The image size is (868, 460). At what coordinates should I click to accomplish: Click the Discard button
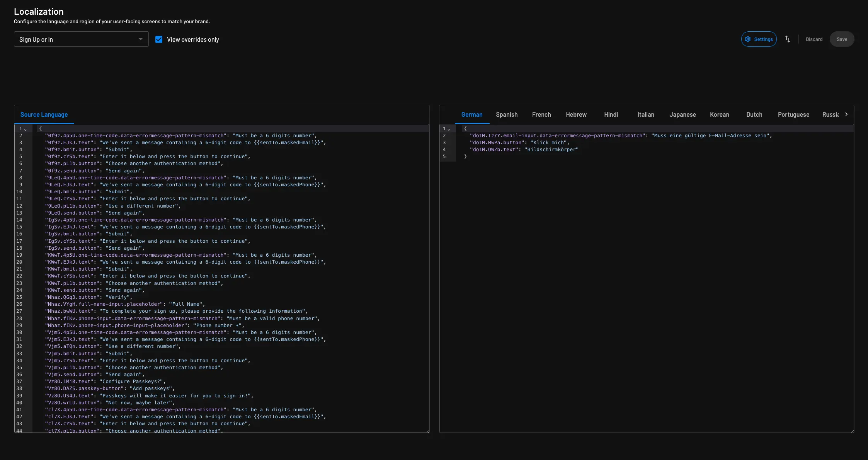coord(814,39)
